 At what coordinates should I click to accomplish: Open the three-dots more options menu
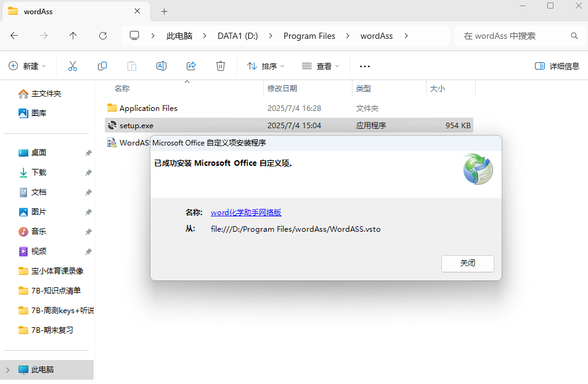(x=364, y=67)
